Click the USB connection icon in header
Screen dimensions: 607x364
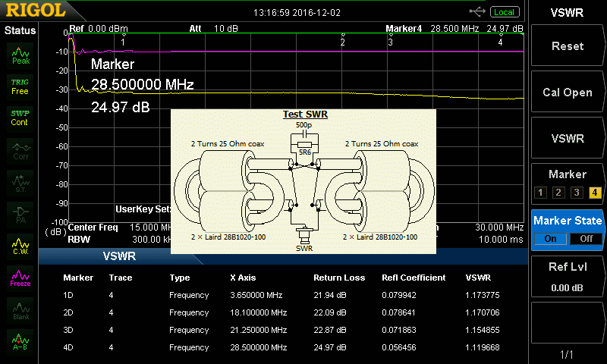pos(478,11)
